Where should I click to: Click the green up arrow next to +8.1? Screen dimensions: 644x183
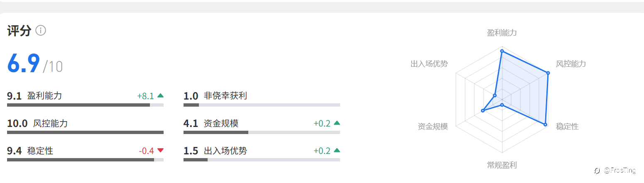click(161, 96)
